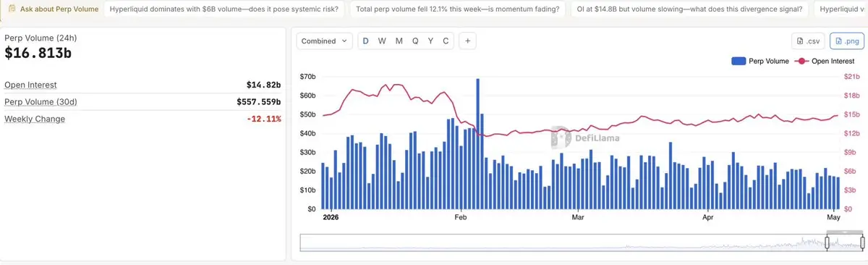Select the C (cumulative) interval option
The width and height of the screenshot is (868, 265).
[x=446, y=41]
